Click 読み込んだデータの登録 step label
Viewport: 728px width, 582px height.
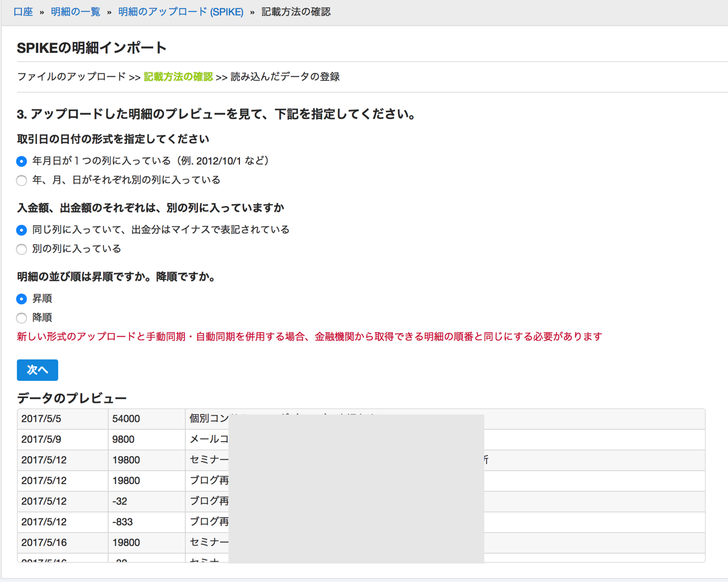click(x=285, y=77)
